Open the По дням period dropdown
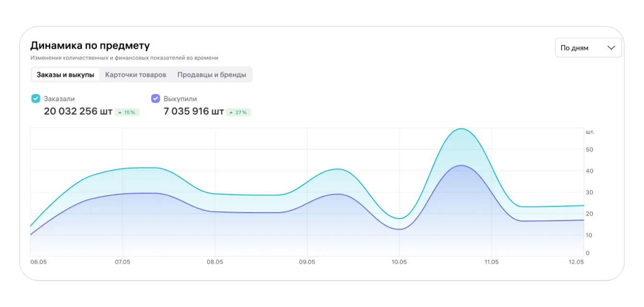This screenshot has width=644, height=307. pos(588,48)
